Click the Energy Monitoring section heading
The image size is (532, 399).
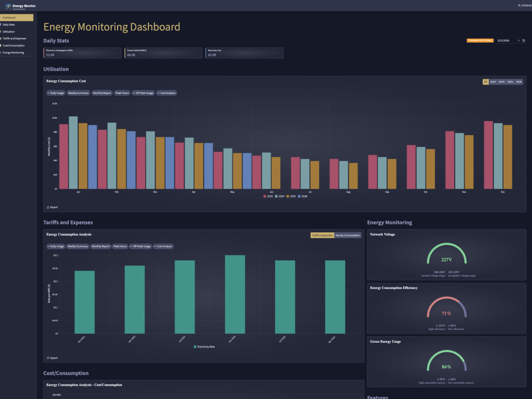pyautogui.click(x=389, y=222)
